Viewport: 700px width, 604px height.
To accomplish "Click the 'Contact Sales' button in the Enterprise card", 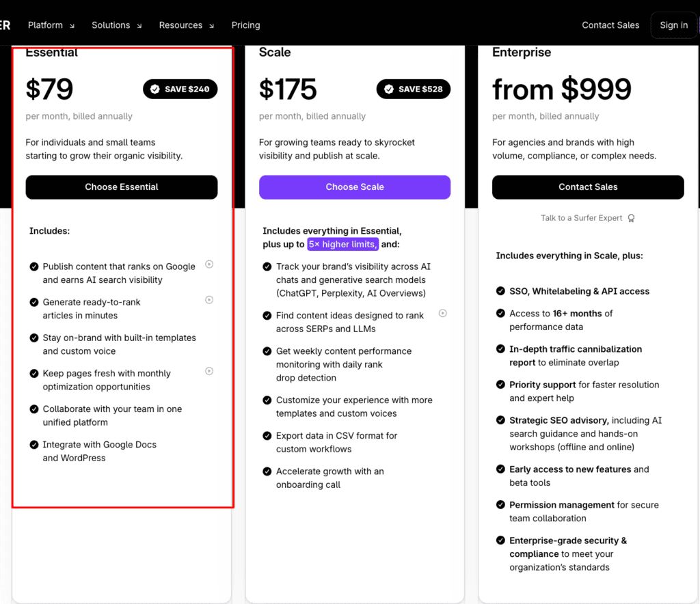I will (588, 187).
